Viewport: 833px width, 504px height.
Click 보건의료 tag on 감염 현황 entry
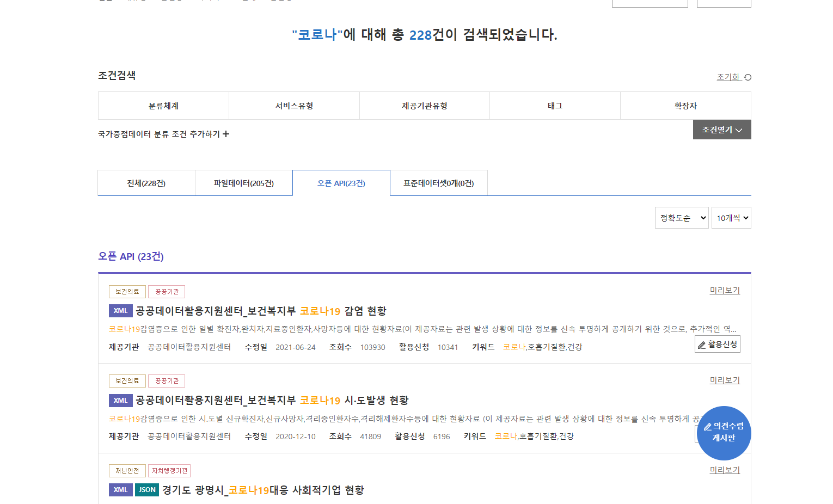(x=127, y=292)
